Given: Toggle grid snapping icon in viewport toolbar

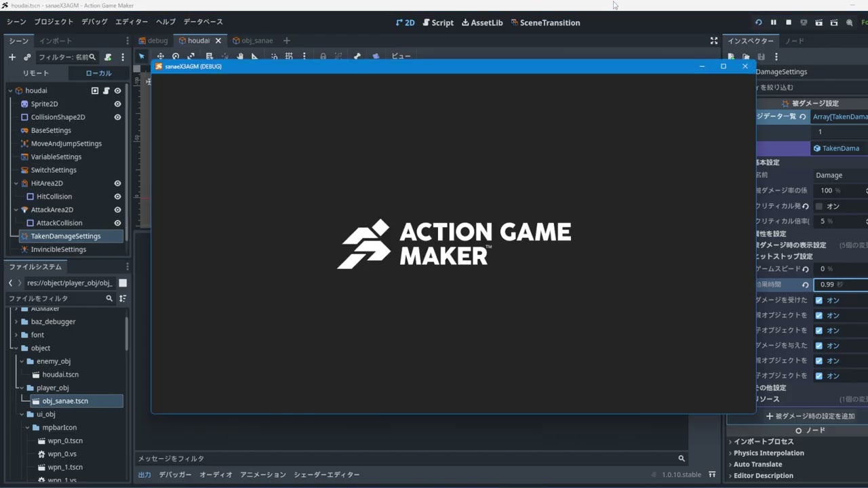Looking at the screenshot, I should (289, 56).
